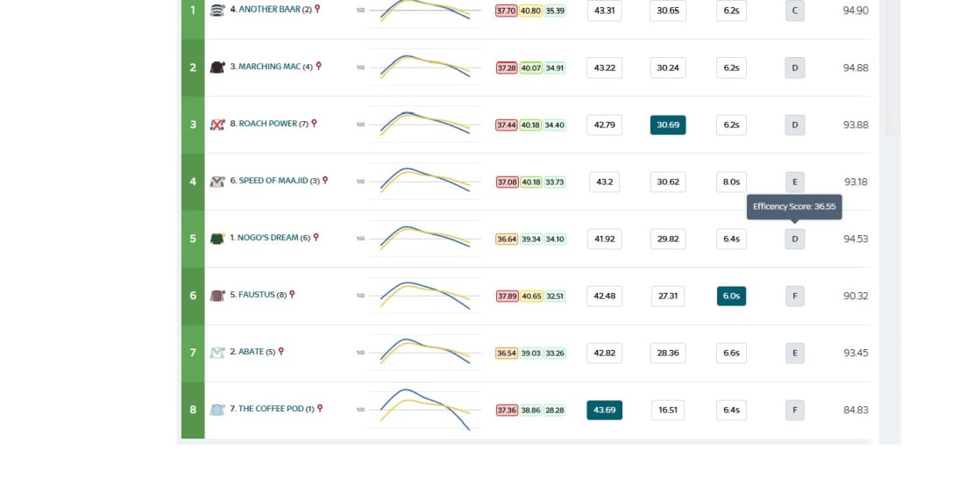Click the location pin icon next to Faustus
Image resolution: width=980 pixels, height=486 pixels.
point(292,295)
